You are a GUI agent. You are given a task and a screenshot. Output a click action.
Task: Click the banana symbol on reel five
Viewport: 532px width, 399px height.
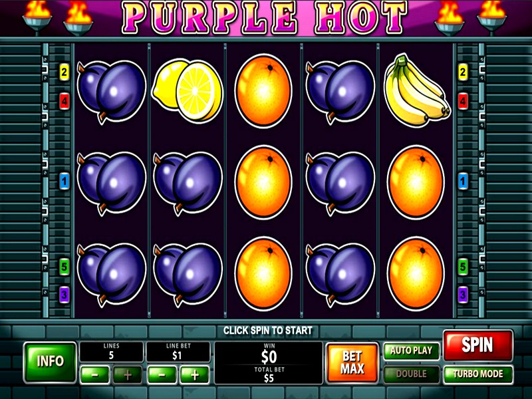tap(417, 90)
